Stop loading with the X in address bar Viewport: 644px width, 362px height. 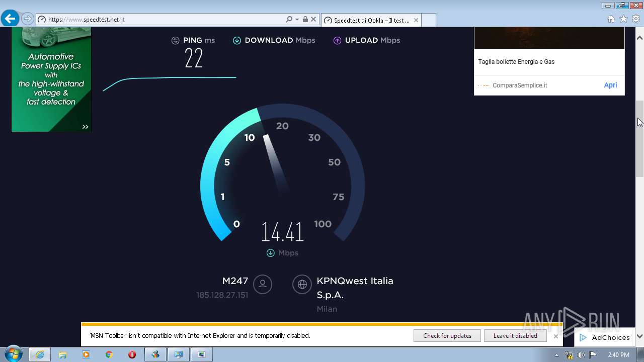(x=313, y=20)
